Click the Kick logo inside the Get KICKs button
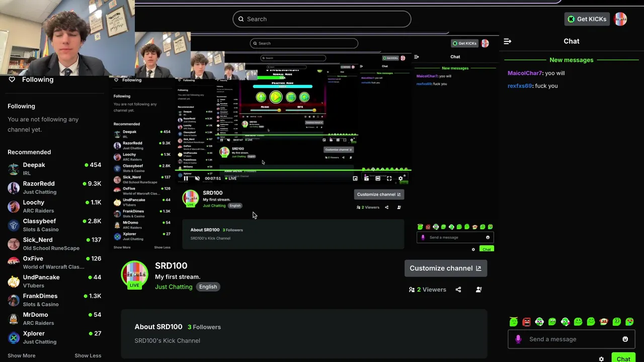Viewport: 644px width, 362px height. (571, 19)
